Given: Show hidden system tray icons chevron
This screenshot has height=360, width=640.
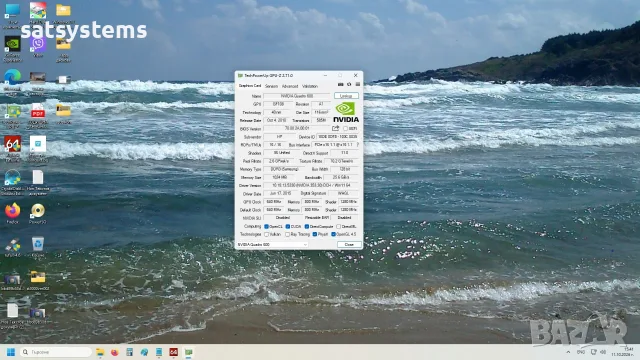Looking at the screenshot, I should 568,352.
